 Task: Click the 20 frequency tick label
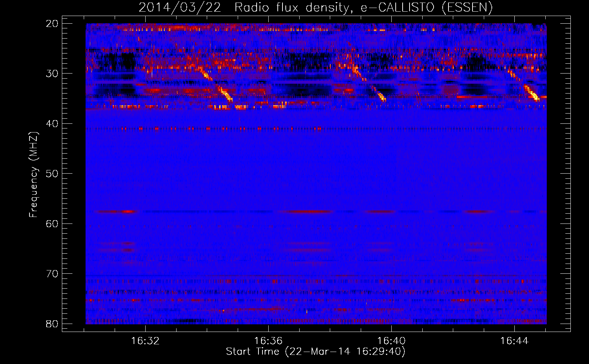[x=52, y=24]
